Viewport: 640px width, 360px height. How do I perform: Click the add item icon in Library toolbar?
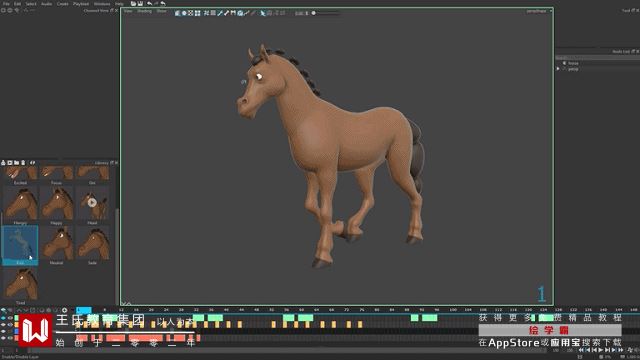tap(3, 163)
